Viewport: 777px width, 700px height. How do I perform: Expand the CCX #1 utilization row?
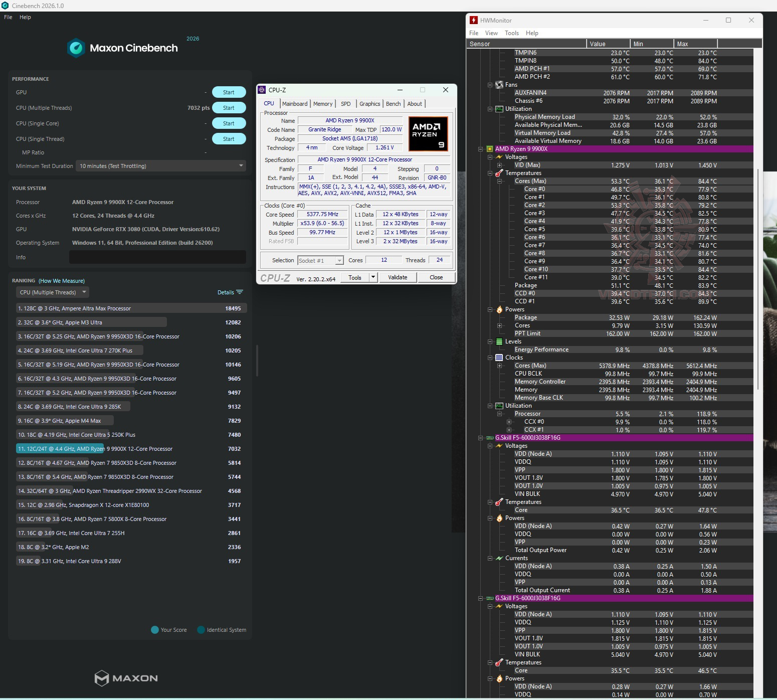[509, 430]
